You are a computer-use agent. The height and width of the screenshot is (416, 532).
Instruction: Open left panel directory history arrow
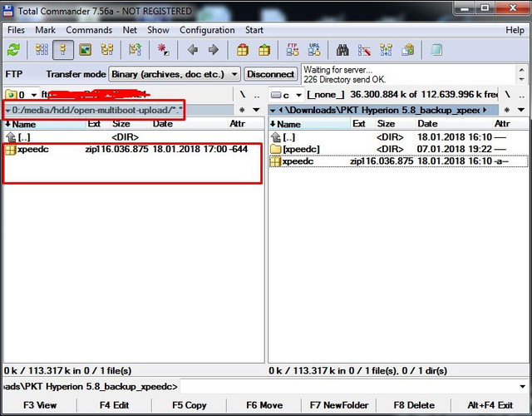[257, 110]
